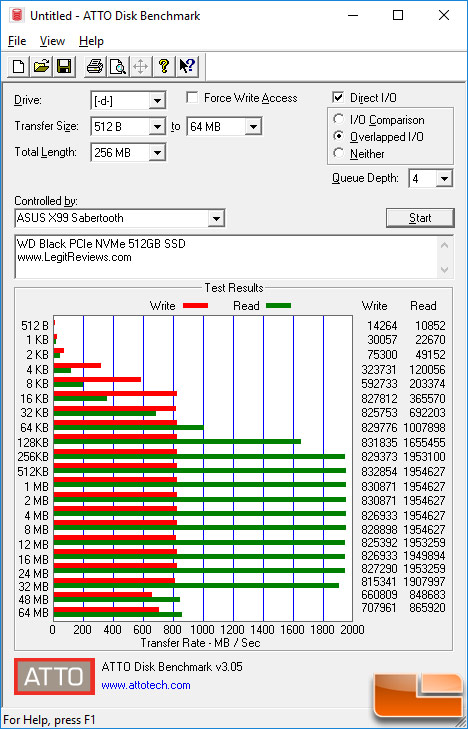Open the Queue Depth dropdown
Image resolution: width=468 pixels, height=729 pixels.
coord(444,179)
